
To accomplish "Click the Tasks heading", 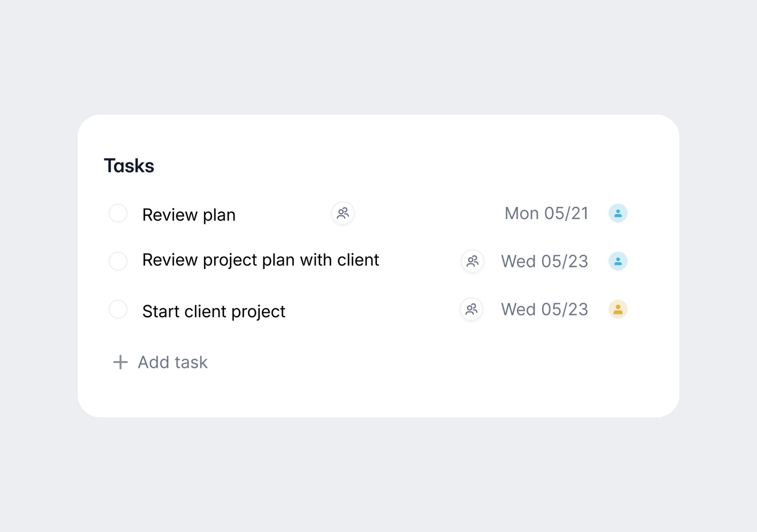I will click(129, 166).
